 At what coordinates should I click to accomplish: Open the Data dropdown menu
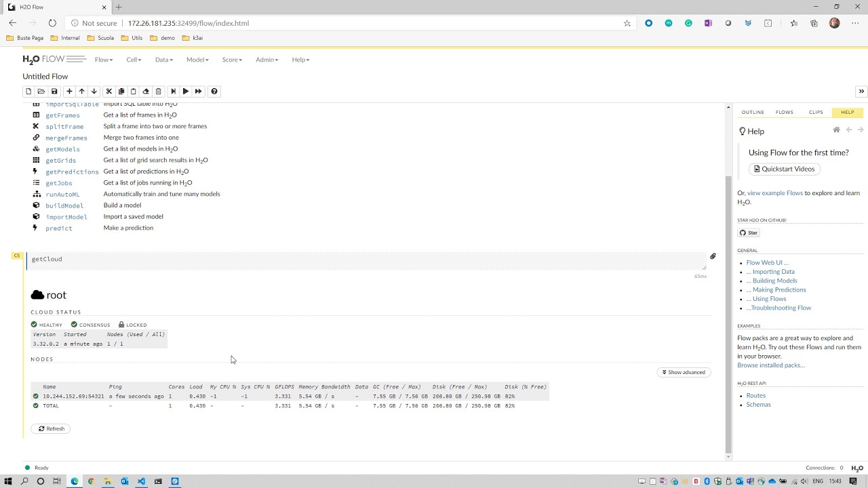(163, 60)
